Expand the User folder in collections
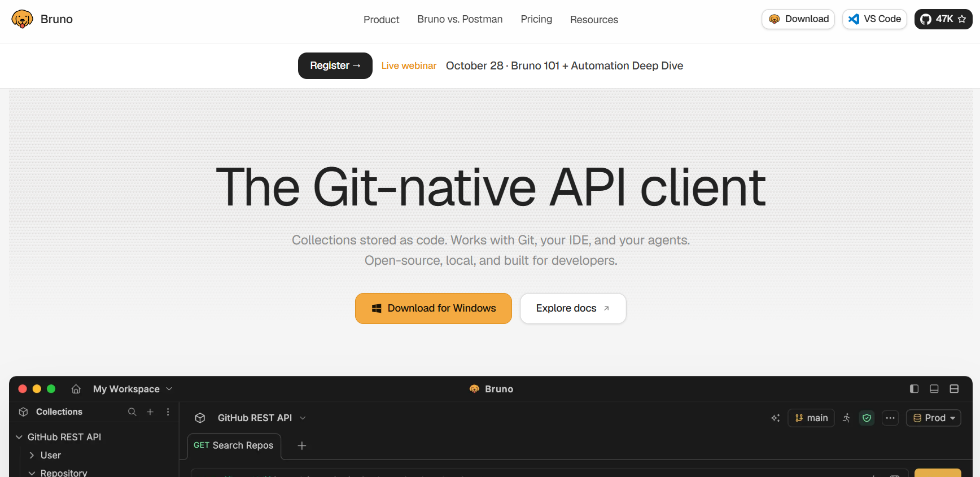980x477 pixels. [32, 455]
